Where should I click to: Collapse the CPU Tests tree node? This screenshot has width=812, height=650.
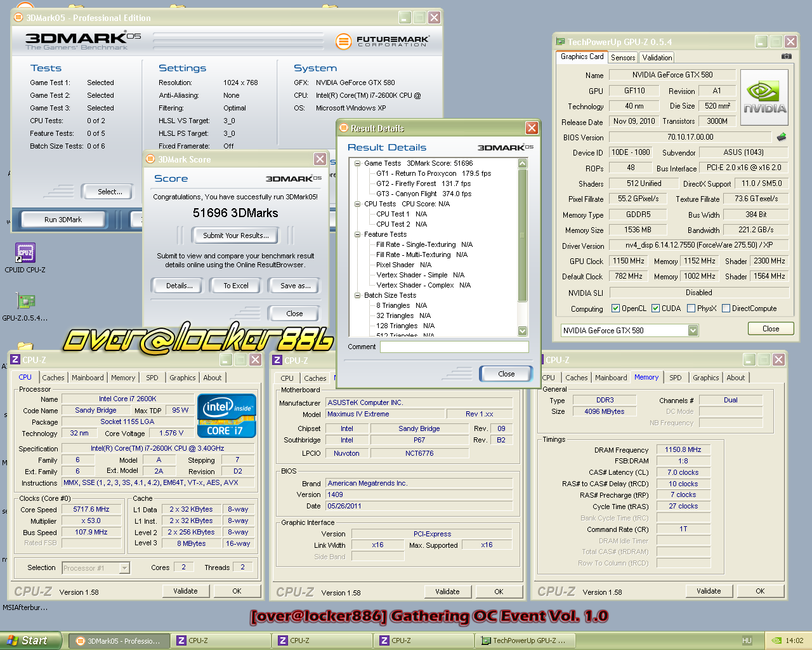[358, 204]
